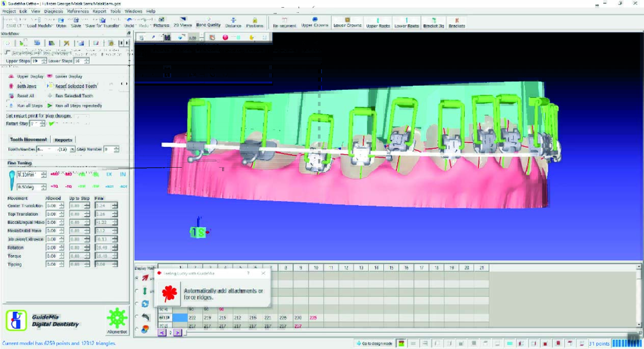This screenshot has height=349, width=644.
Task: Click the red clover Feeling Lucky icon
Action: (x=169, y=294)
